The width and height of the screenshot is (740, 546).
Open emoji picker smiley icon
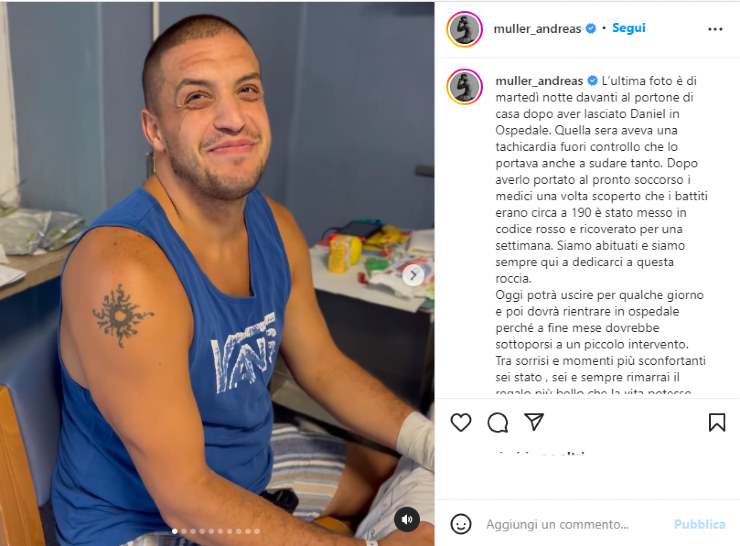(x=461, y=524)
